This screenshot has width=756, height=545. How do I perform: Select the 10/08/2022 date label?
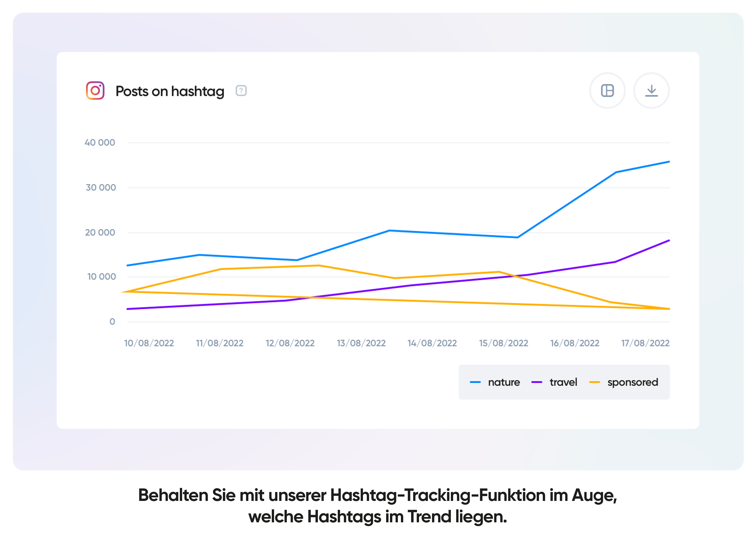(x=149, y=343)
